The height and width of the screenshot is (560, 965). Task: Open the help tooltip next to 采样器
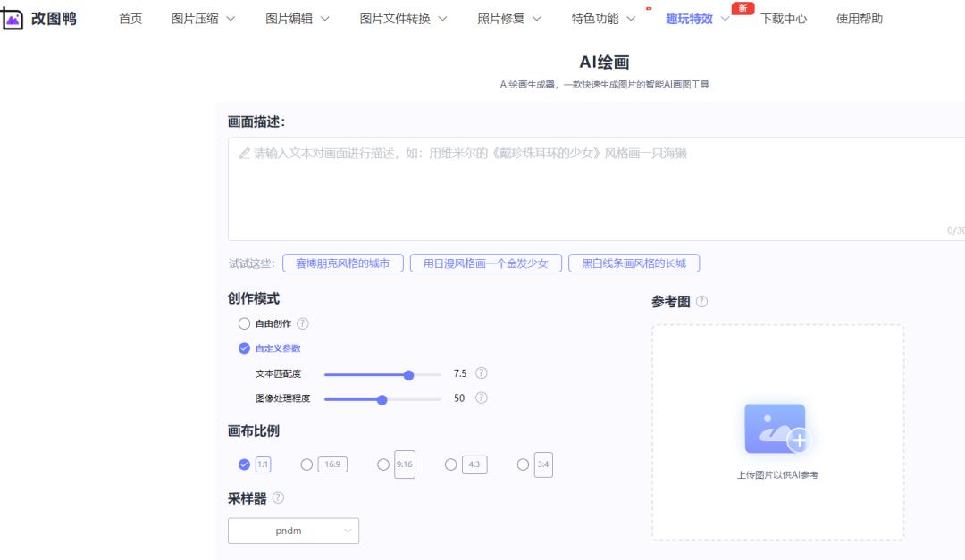[277, 497]
